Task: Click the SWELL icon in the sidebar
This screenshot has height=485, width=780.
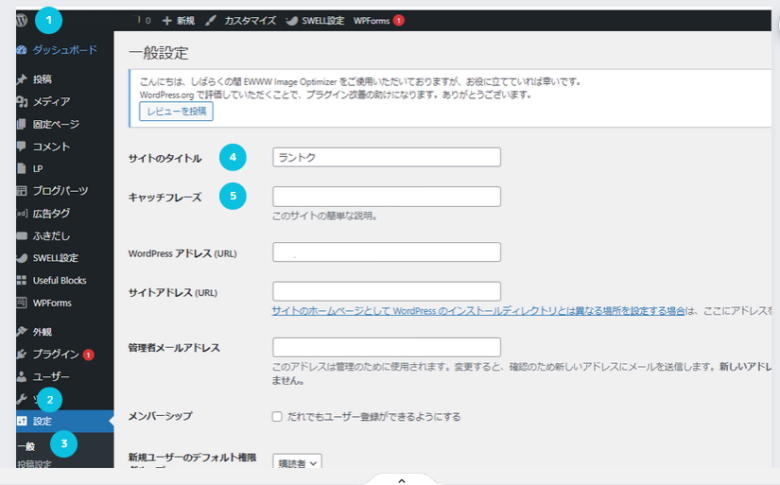Action: (21, 258)
